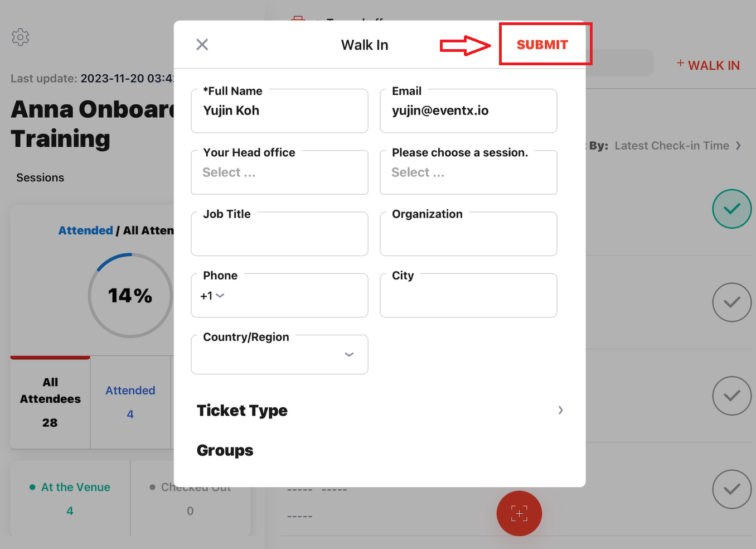Check in the bottom attendee circle
The width and height of the screenshot is (756, 549).
(x=731, y=489)
